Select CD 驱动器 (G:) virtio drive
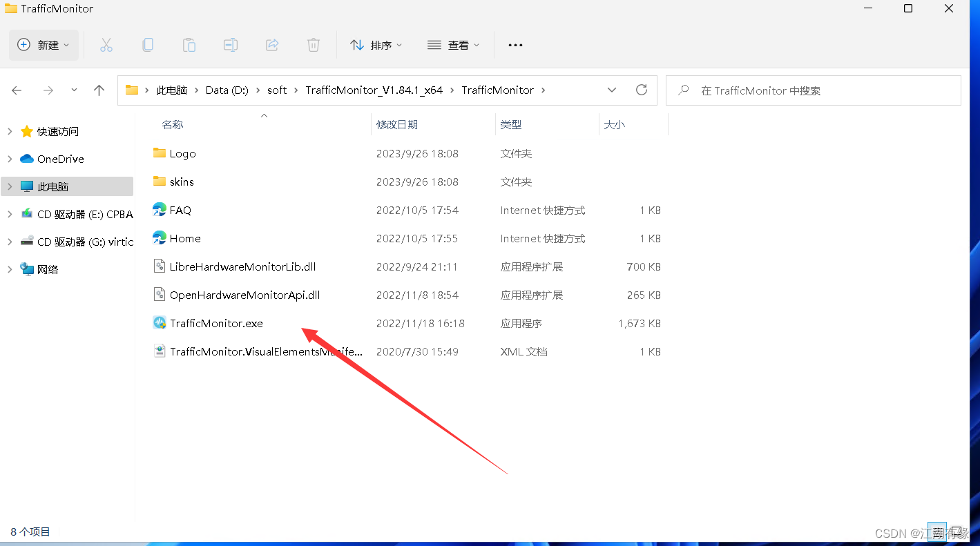This screenshot has height=546, width=980. 85,242
